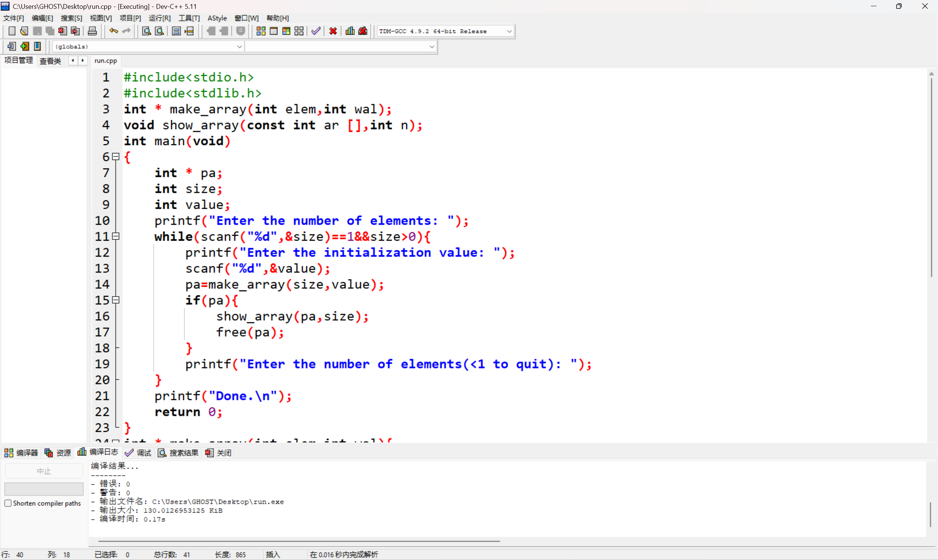Click the New file icon
The image size is (938, 560).
12,31
